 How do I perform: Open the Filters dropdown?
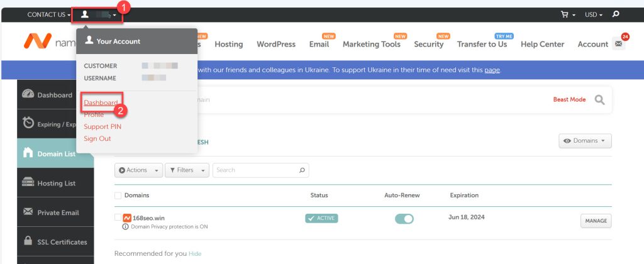coord(187,170)
